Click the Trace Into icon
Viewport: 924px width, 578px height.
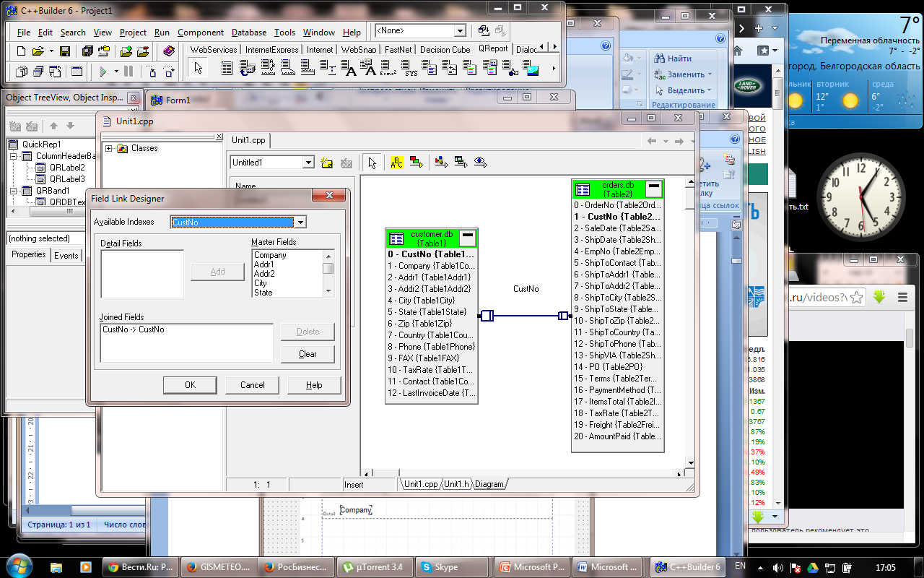152,72
